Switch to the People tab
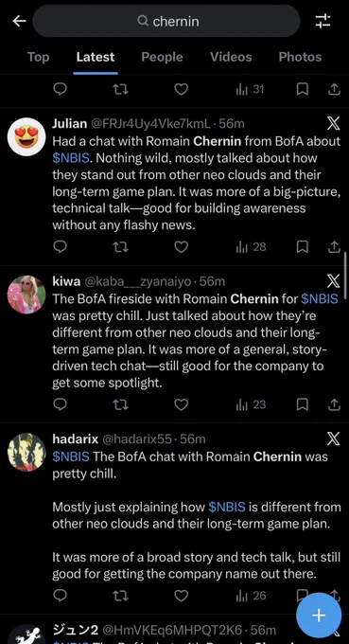The image size is (349, 644). (162, 57)
